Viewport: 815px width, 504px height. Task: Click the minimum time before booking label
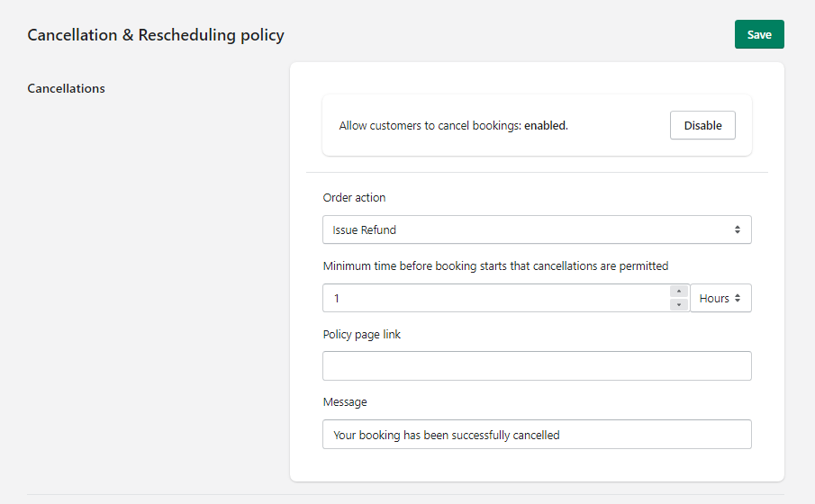pos(495,266)
